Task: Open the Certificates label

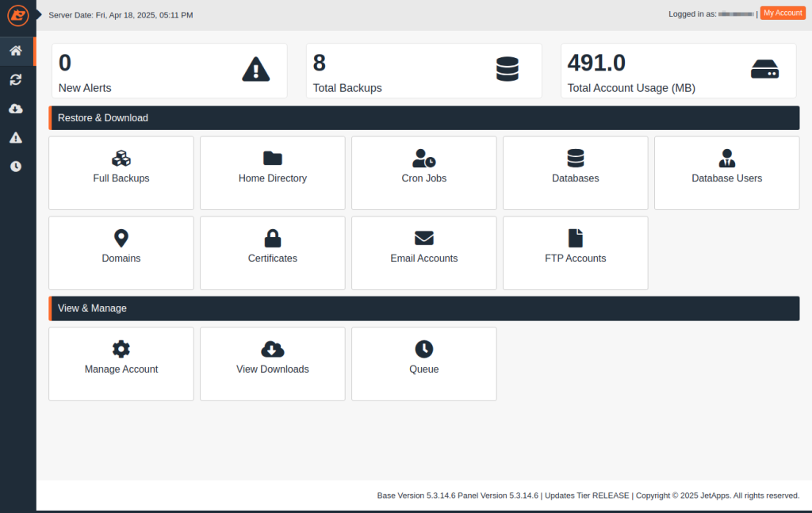Action: pyautogui.click(x=273, y=258)
